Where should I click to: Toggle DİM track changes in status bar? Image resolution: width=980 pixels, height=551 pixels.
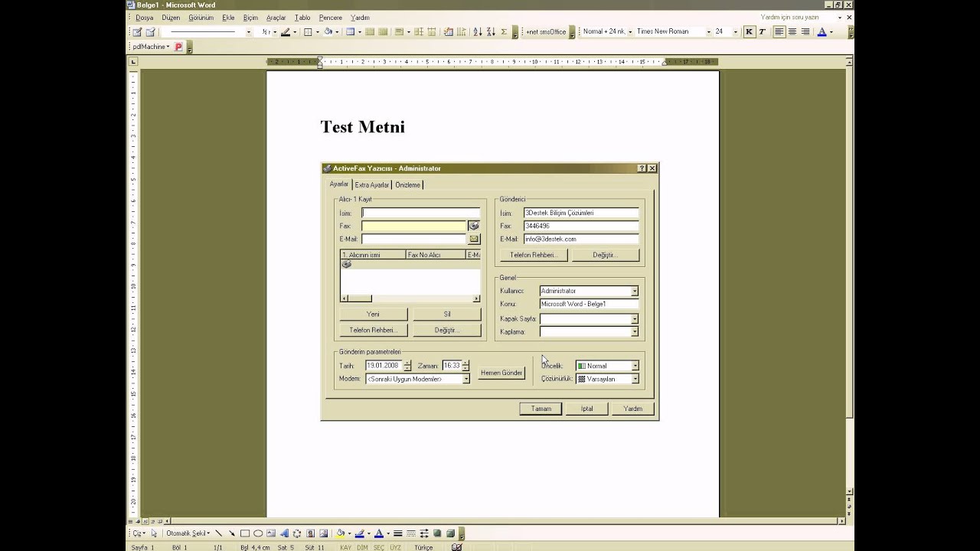click(362, 547)
